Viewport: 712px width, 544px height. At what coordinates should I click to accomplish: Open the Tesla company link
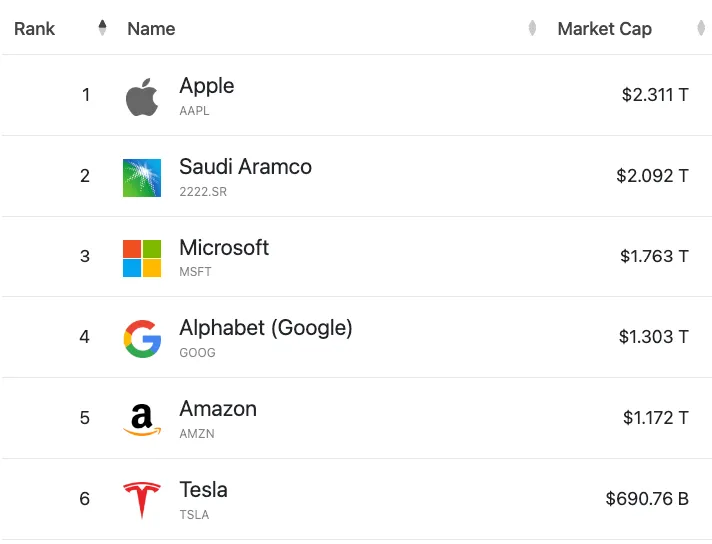point(203,490)
